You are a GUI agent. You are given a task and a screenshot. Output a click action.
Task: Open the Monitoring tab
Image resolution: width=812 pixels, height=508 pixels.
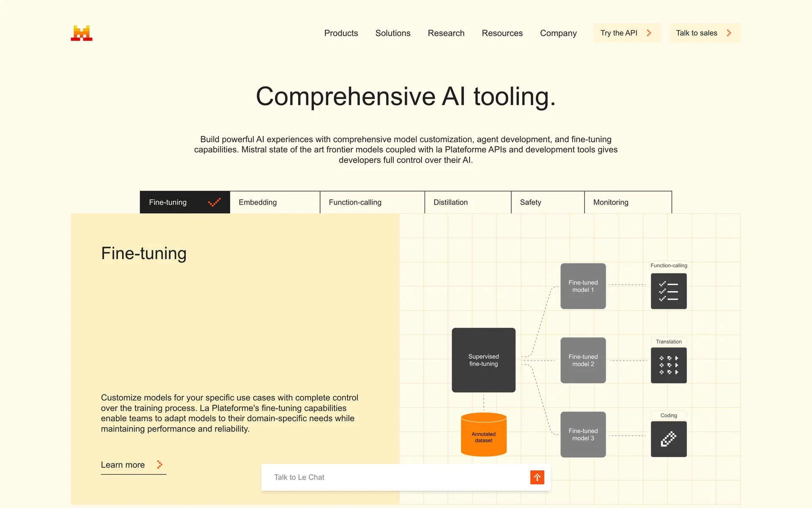pos(628,202)
